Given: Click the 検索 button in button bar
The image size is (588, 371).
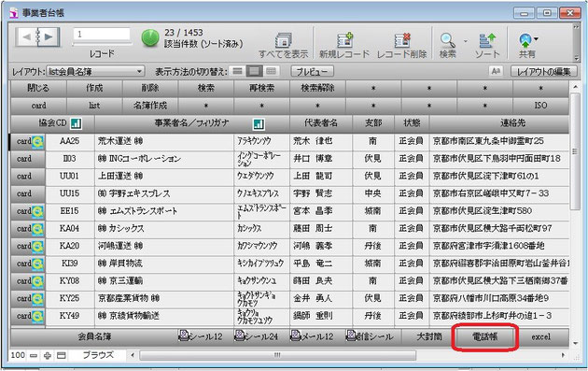Looking at the screenshot, I should (x=206, y=88).
